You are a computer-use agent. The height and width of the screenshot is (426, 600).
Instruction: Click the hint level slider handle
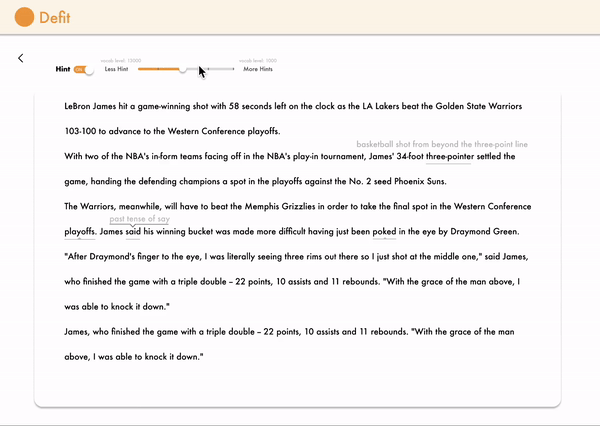pyautogui.click(x=183, y=69)
